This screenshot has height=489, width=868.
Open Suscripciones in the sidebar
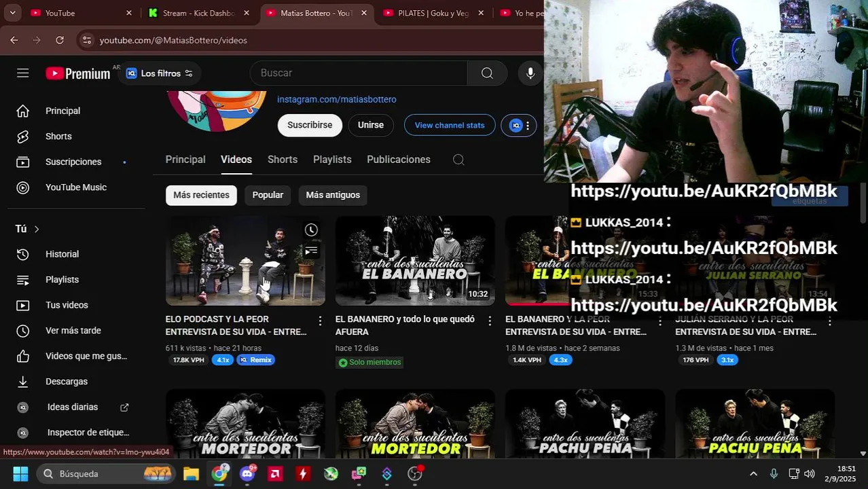click(x=72, y=162)
